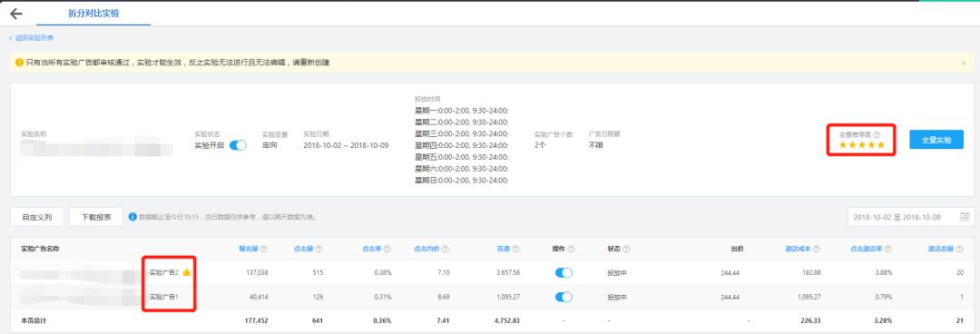Select the 实验广告1 name text
The width and height of the screenshot is (980, 334).
[x=164, y=297]
